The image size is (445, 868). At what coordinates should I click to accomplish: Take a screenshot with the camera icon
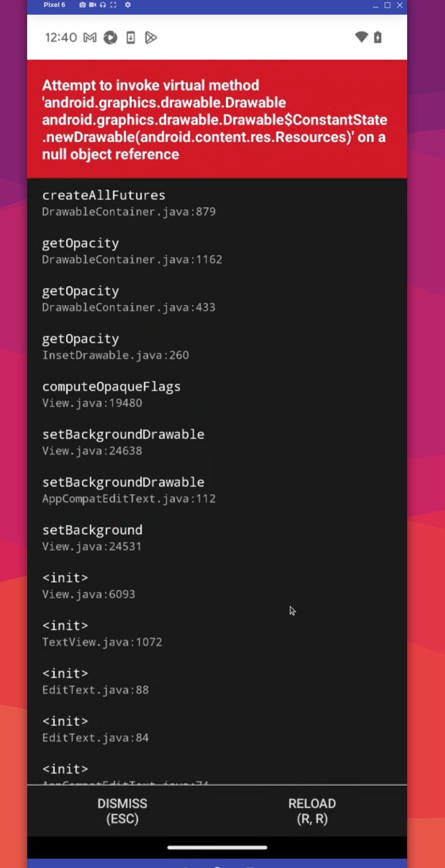point(82,5)
